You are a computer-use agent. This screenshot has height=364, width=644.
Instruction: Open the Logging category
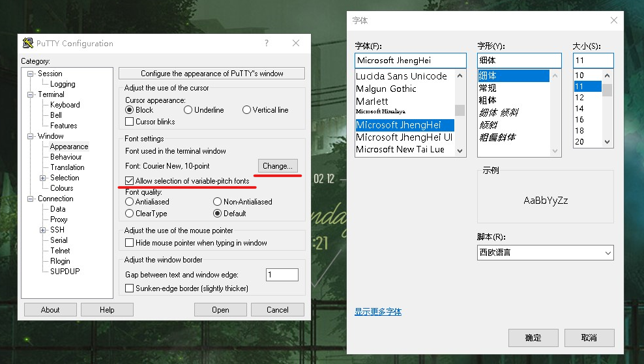(63, 84)
